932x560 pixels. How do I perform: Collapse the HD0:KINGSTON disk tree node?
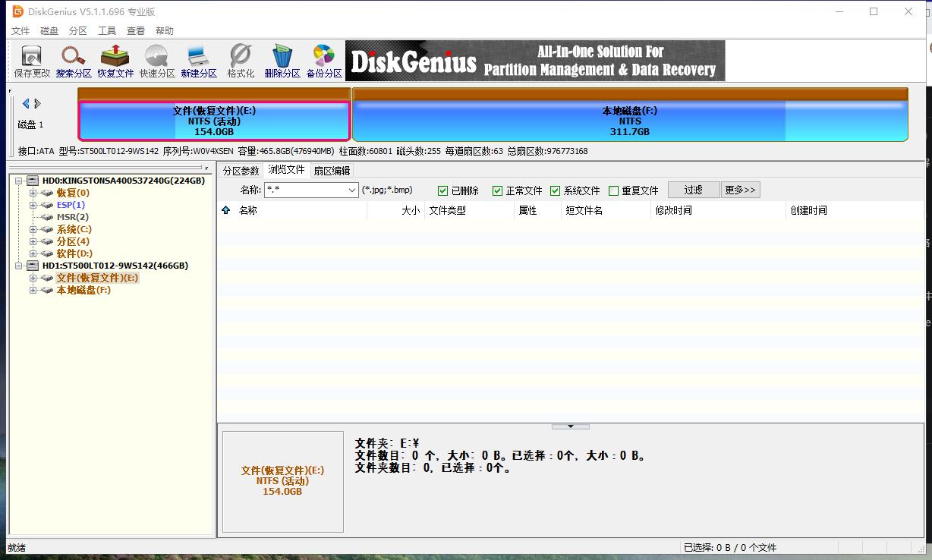18,181
